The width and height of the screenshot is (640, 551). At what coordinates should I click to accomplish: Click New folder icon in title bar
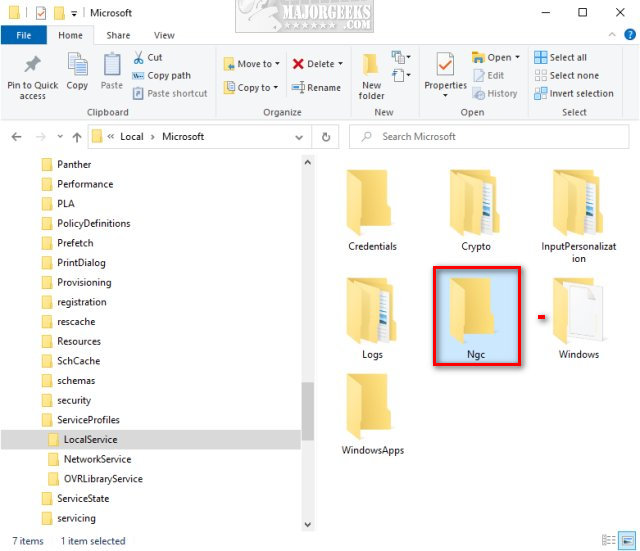coord(60,13)
